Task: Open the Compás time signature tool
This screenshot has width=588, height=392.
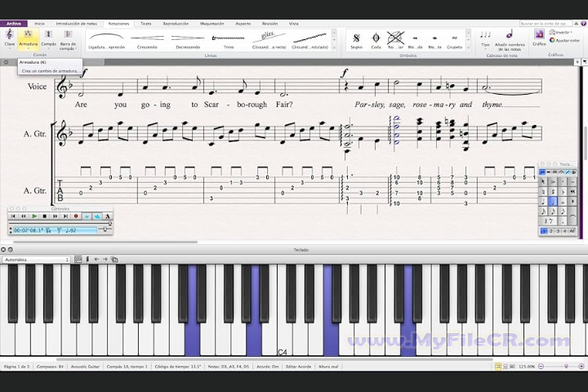Action: [x=48, y=39]
